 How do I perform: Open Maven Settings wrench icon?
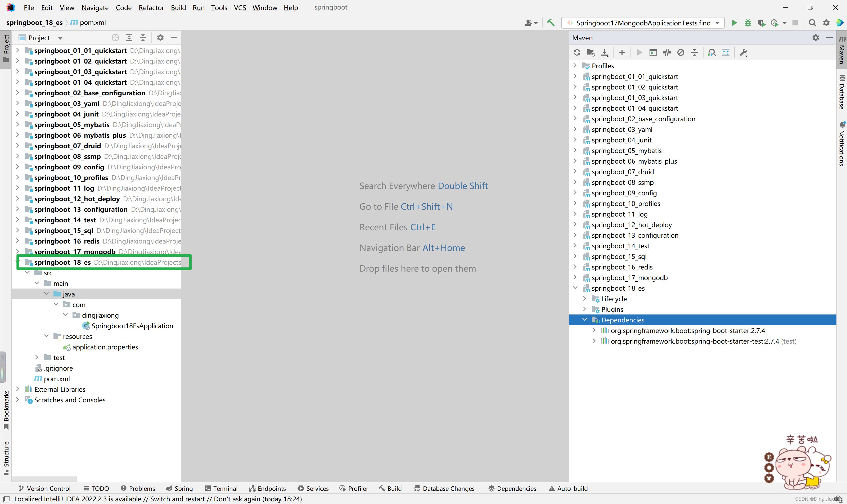744,53
